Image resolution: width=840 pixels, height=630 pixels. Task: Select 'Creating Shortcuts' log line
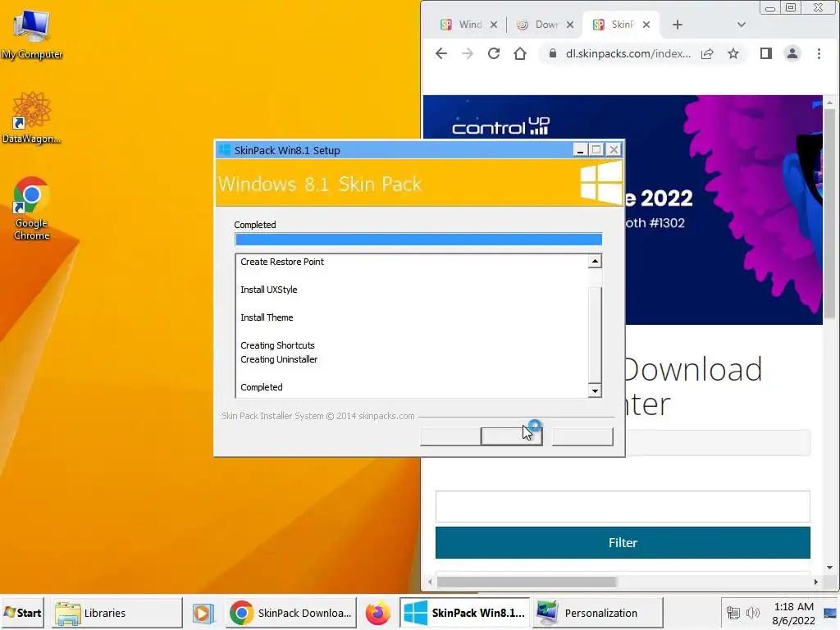pos(277,345)
